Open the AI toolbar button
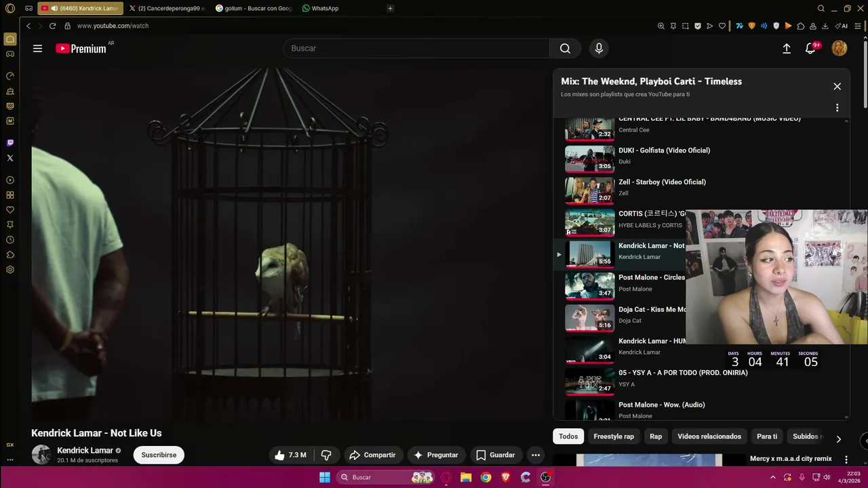 [x=842, y=26]
